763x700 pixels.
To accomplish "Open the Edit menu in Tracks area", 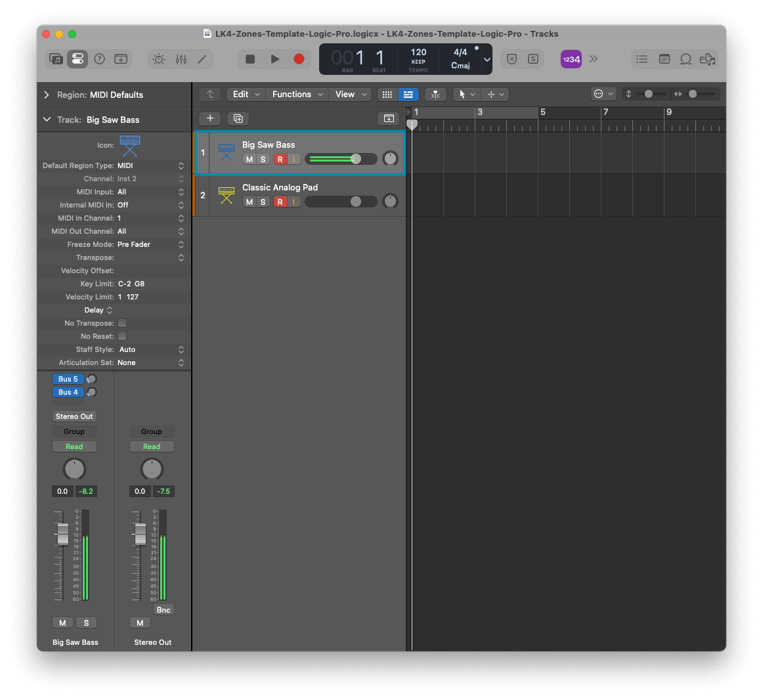I will [x=246, y=95].
